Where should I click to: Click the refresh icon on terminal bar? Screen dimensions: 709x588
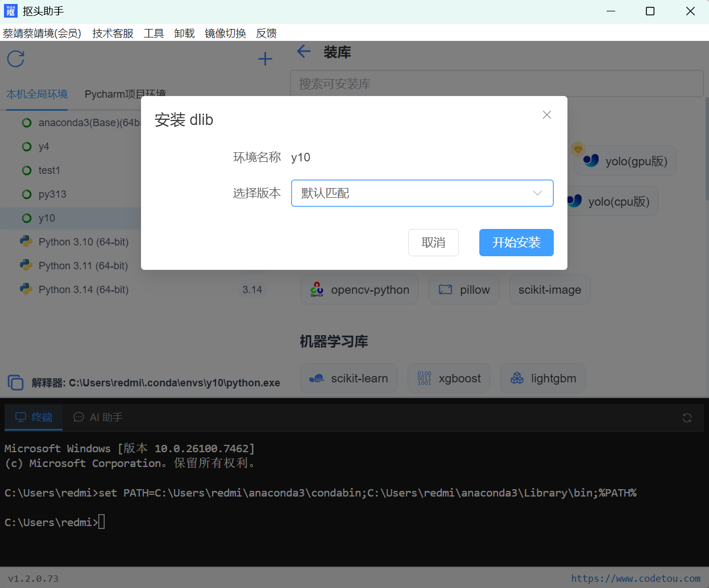point(687,417)
